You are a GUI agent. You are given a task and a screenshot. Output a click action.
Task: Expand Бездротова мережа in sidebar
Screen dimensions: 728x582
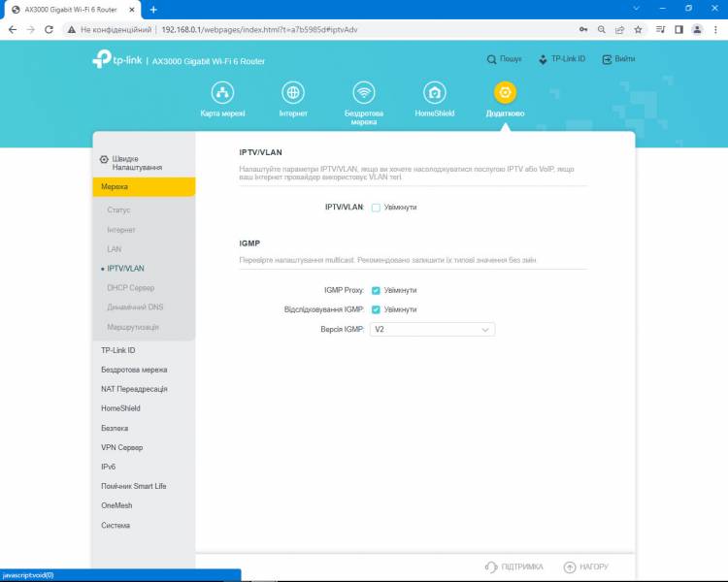(134, 370)
